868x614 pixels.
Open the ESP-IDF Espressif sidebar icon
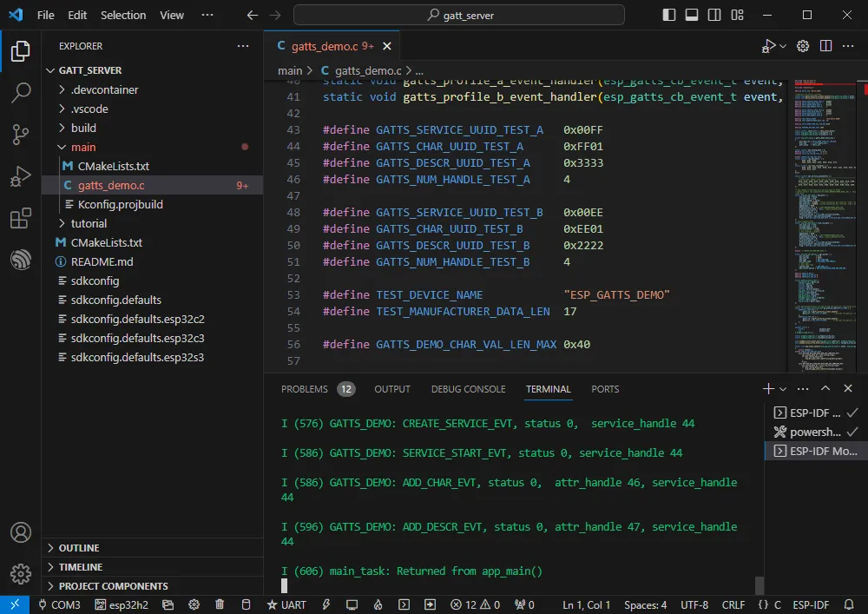[21, 261]
